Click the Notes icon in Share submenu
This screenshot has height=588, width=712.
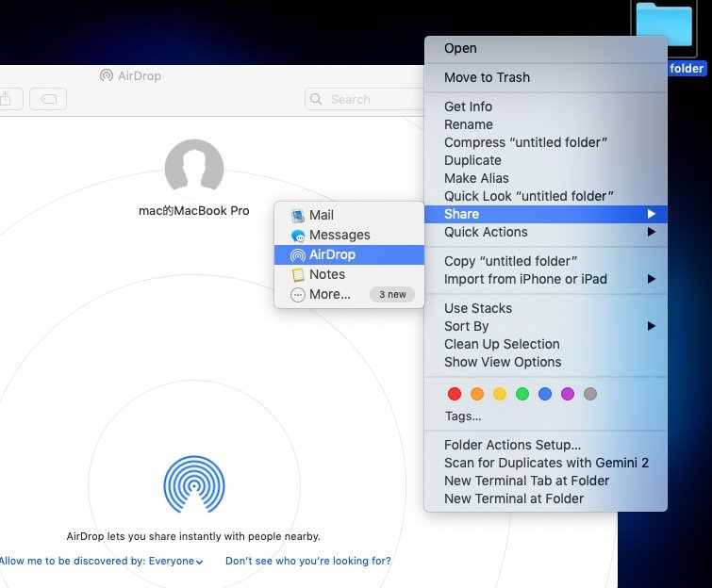tap(298, 275)
